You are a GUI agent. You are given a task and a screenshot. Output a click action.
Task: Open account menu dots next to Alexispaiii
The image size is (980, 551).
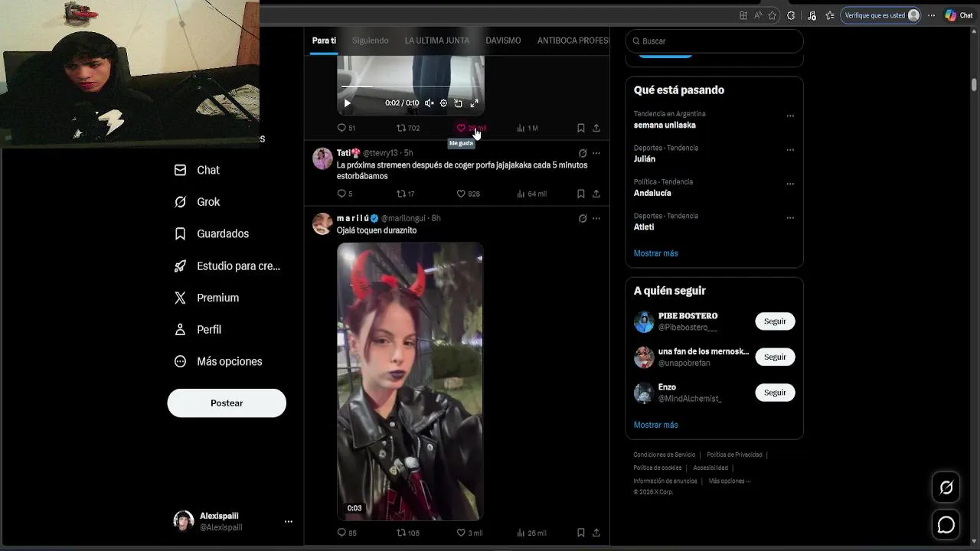pyautogui.click(x=289, y=521)
